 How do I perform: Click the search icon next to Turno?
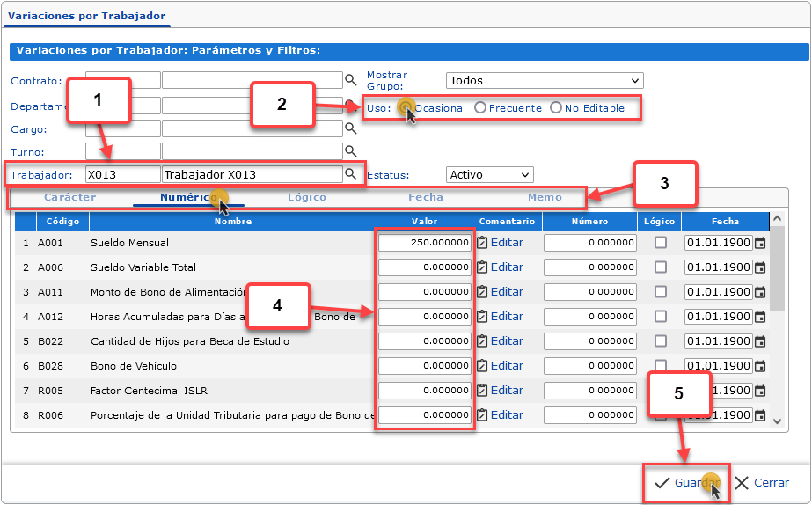[x=350, y=151]
